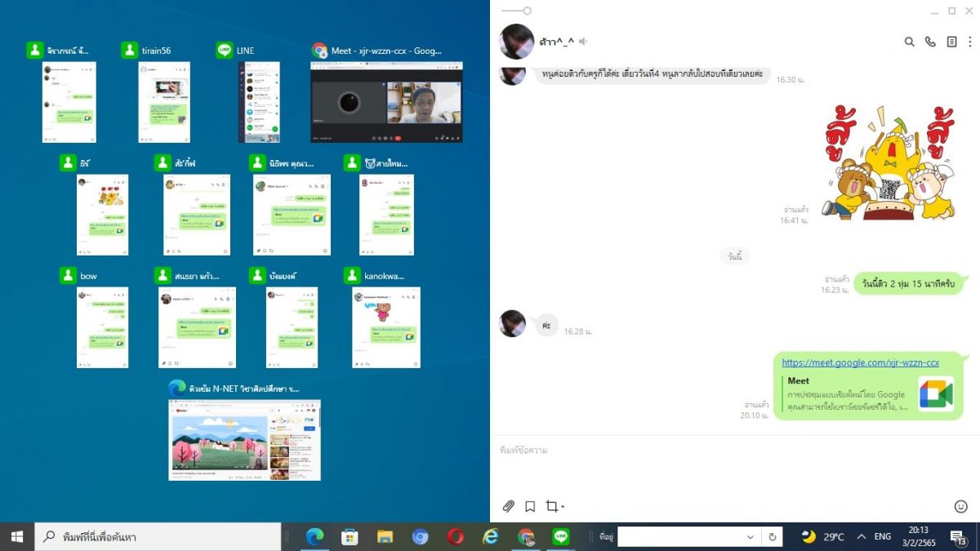Start a voice call from chat header
Viewport: 980px width, 551px height.
click(930, 42)
